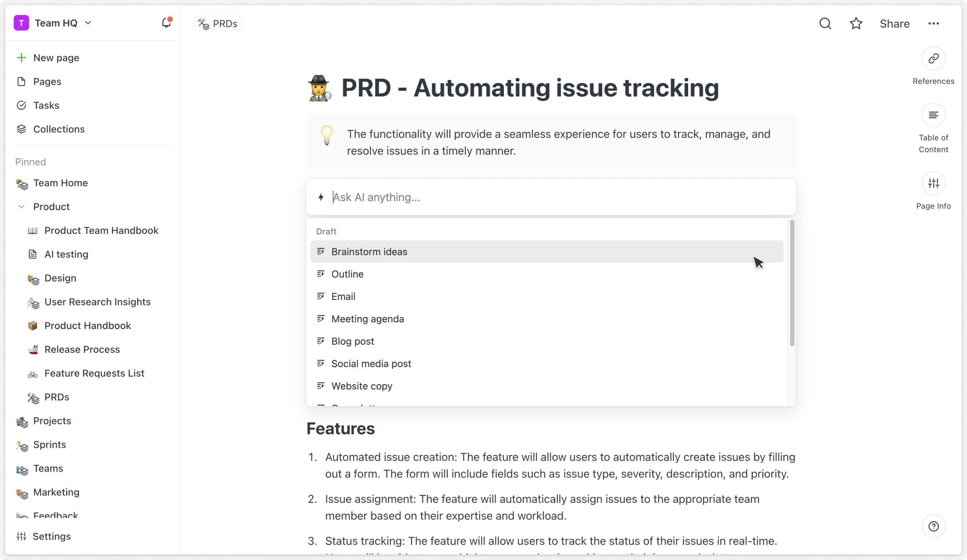Open Collections in the sidebar

click(59, 129)
